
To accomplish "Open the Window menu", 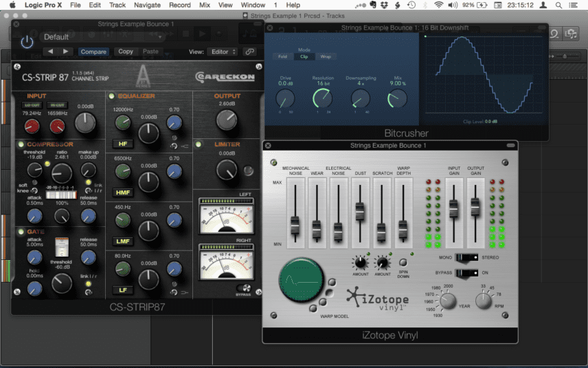I will coord(253,6).
